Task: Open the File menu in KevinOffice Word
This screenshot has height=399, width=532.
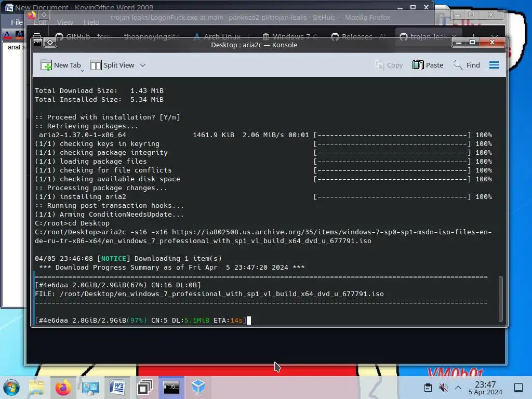Action: [x=17, y=22]
